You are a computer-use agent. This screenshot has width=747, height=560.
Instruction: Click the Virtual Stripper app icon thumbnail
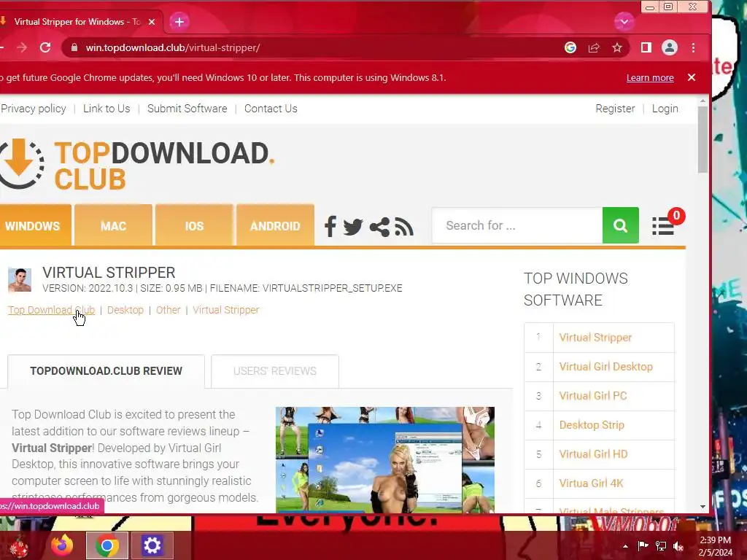coord(20,279)
